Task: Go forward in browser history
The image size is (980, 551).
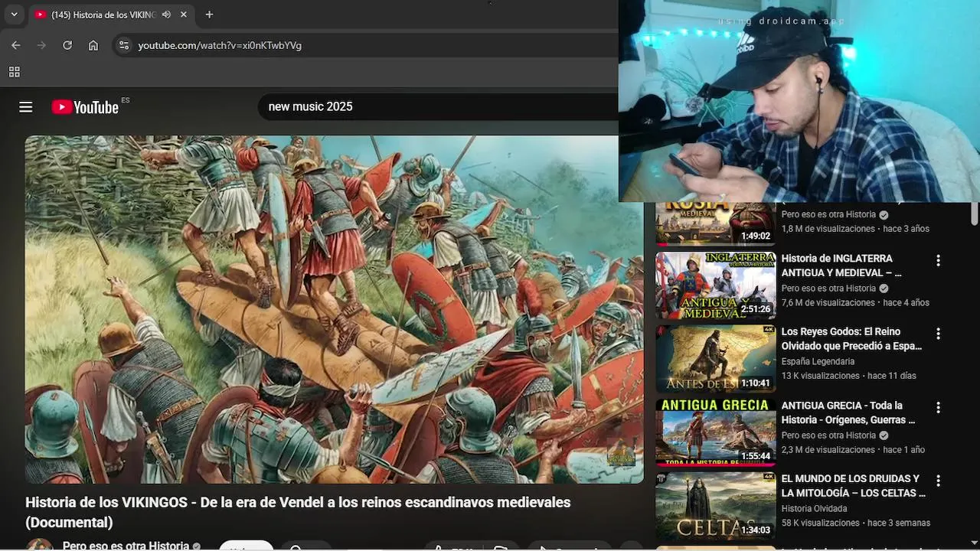Action: pos(41,45)
